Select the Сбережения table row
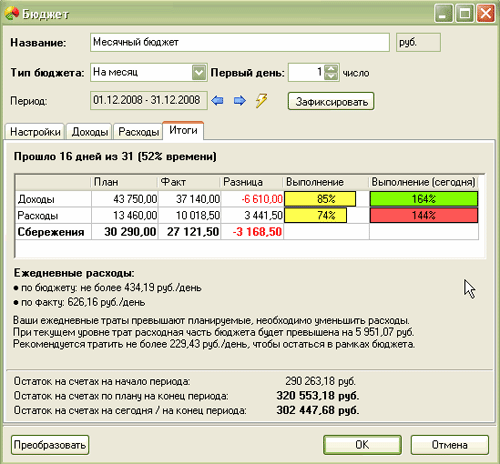The height and width of the screenshot is (464, 500). pyautogui.click(x=247, y=232)
